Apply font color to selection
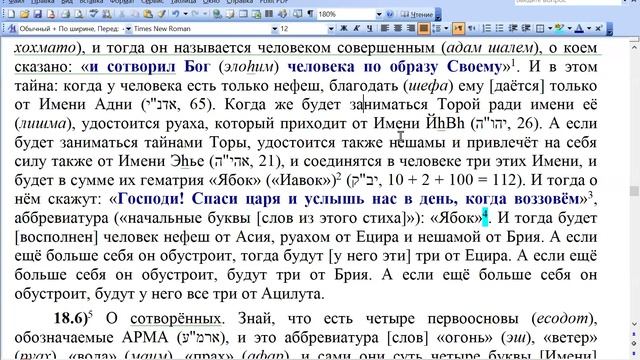The image size is (640, 360). pos(579,28)
